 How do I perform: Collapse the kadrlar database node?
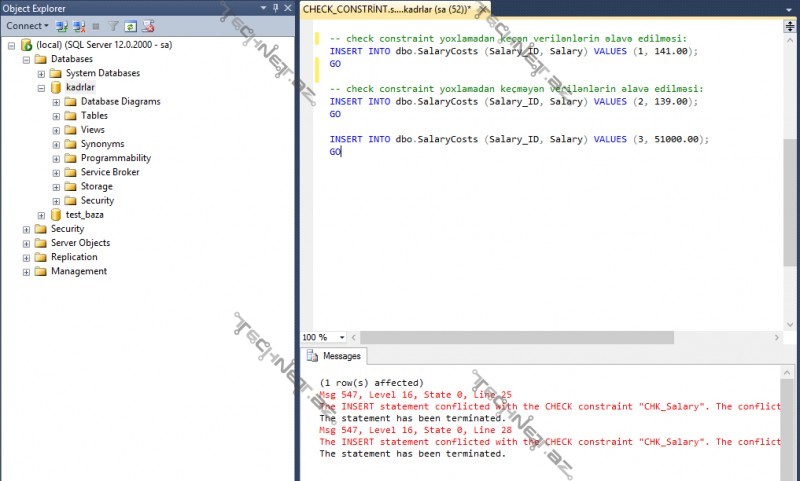(x=41, y=88)
